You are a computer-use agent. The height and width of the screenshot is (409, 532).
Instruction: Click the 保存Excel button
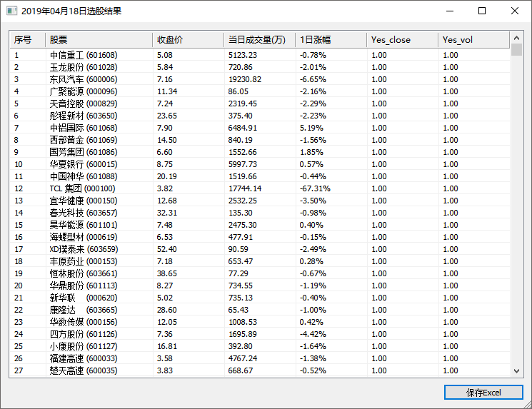point(483,393)
